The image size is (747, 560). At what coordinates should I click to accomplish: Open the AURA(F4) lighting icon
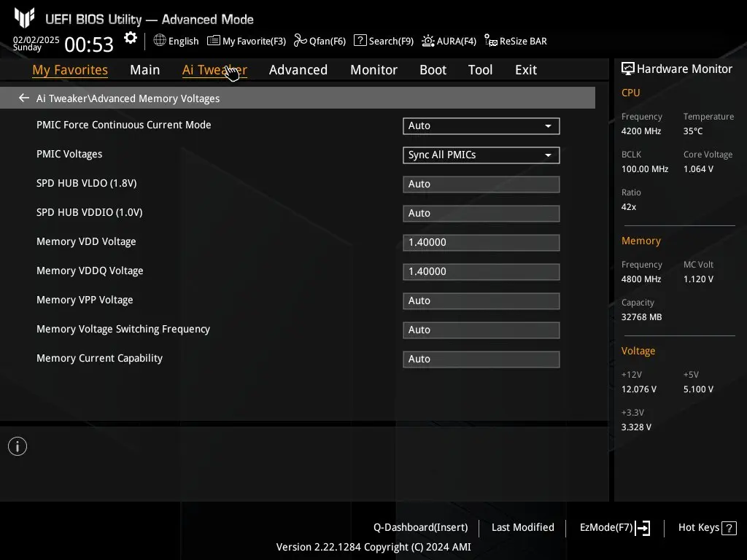coord(427,41)
